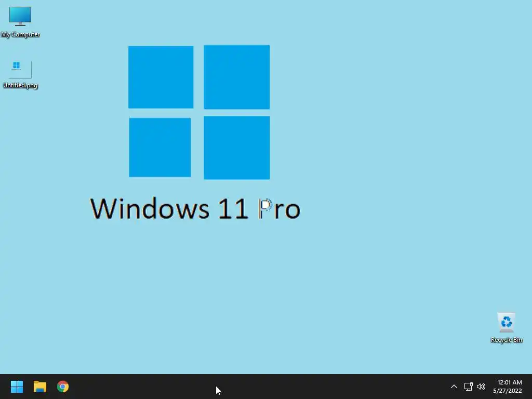Select the "My Computer" icon label

point(20,34)
